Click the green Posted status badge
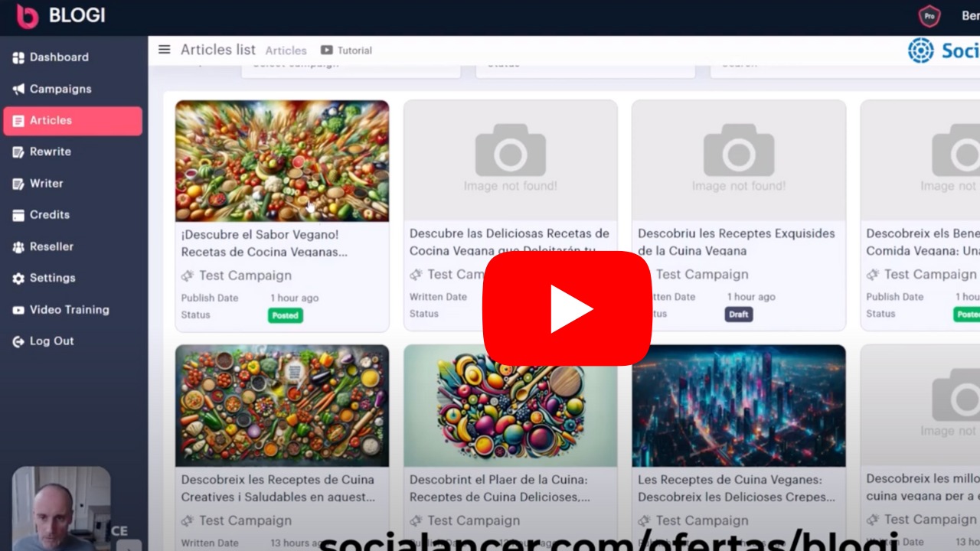 (286, 315)
